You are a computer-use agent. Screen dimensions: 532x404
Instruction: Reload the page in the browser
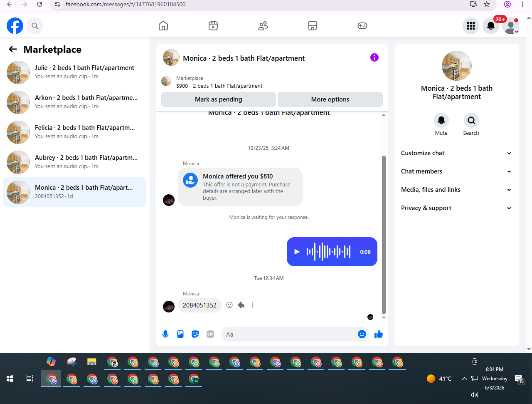click(39, 4)
